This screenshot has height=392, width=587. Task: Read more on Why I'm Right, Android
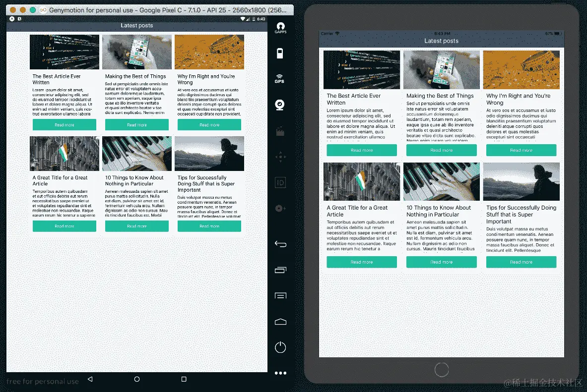tap(209, 124)
